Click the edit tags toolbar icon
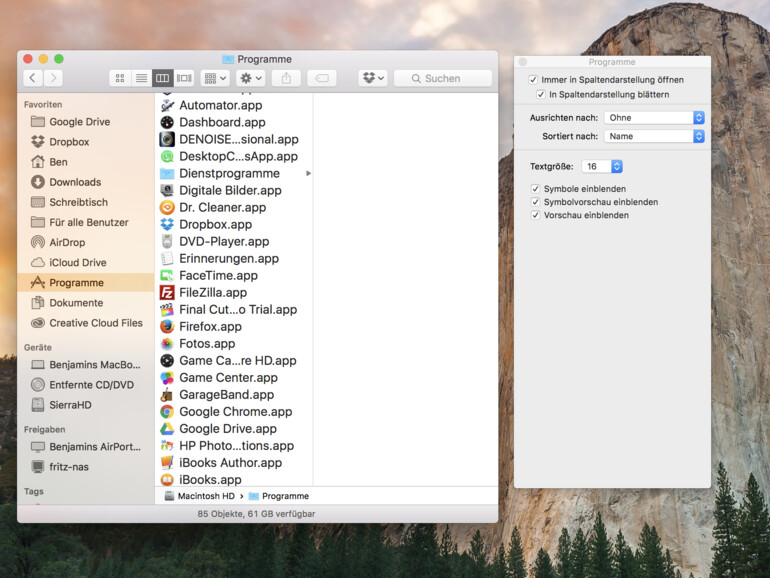The width and height of the screenshot is (770, 578). (321, 78)
